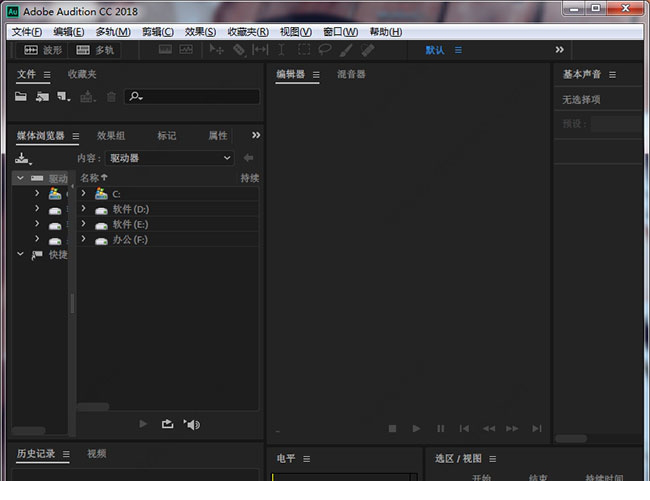The image size is (650, 500).
Task: Click the import file icon in Files panel
Action: (x=42, y=97)
